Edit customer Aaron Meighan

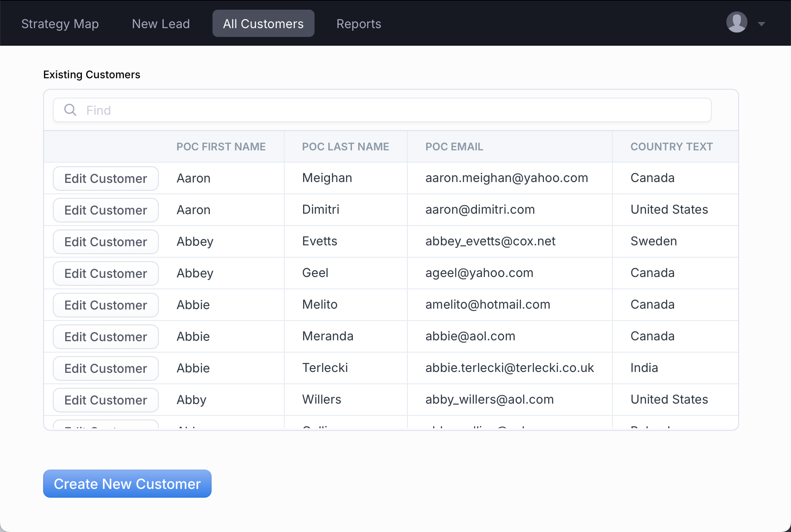pyautogui.click(x=106, y=179)
